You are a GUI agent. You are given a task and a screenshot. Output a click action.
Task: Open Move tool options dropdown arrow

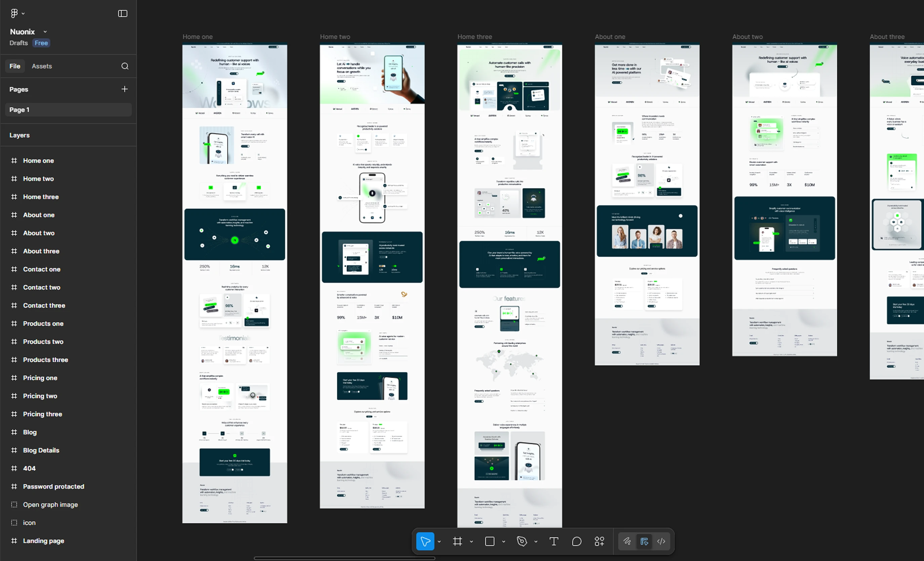click(x=439, y=541)
